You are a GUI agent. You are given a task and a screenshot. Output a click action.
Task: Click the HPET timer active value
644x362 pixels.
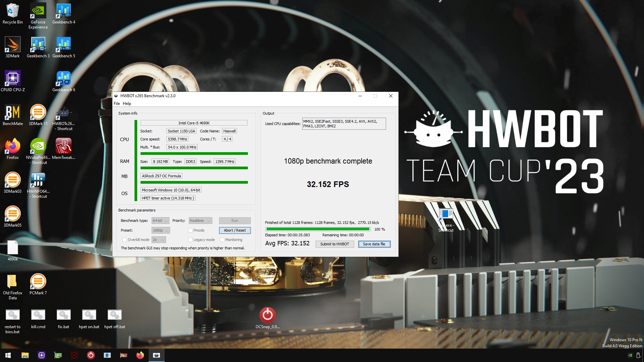click(167, 198)
